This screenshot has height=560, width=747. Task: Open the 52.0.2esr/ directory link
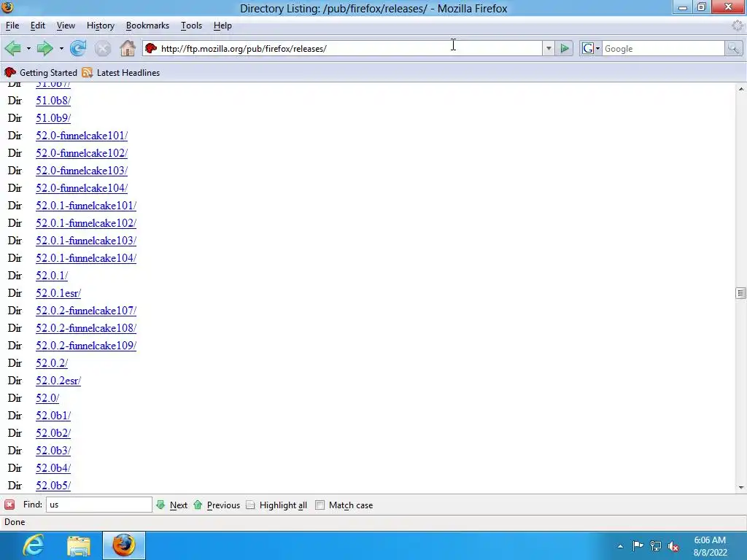pyautogui.click(x=58, y=381)
